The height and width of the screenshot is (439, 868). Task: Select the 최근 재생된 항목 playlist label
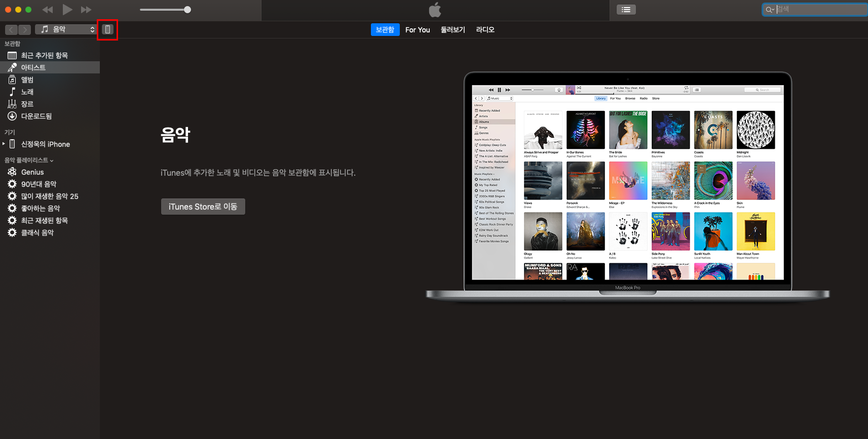coord(45,220)
